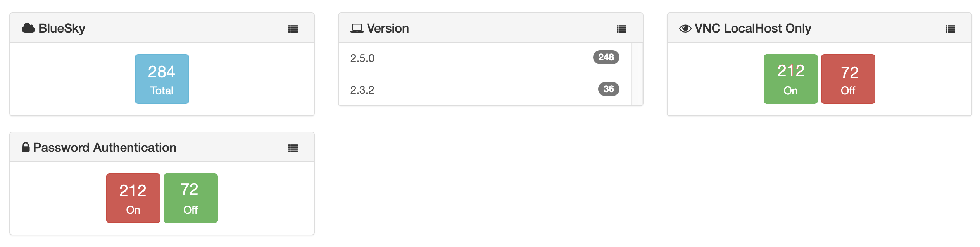Open the VNC LocalHost Only list icon
Screen dimensions: 980x247
[x=951, y=29]
